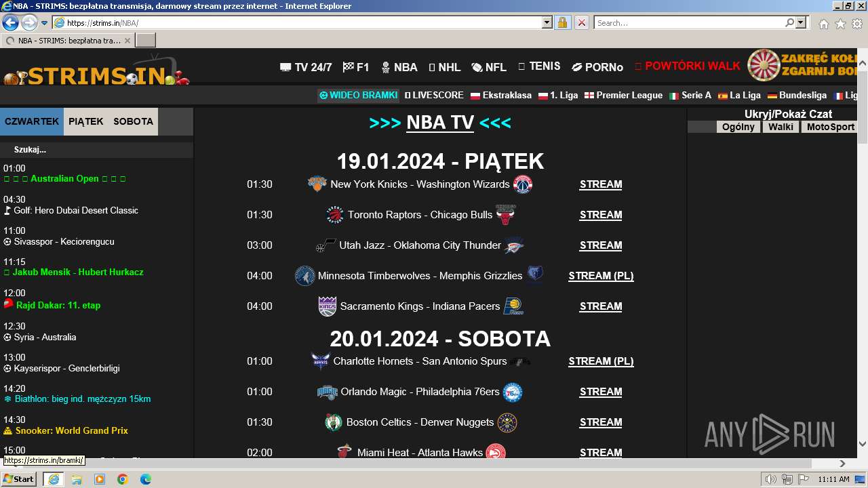Open the Walki chat tab
The image size is (868, 488).
[781, 127]
